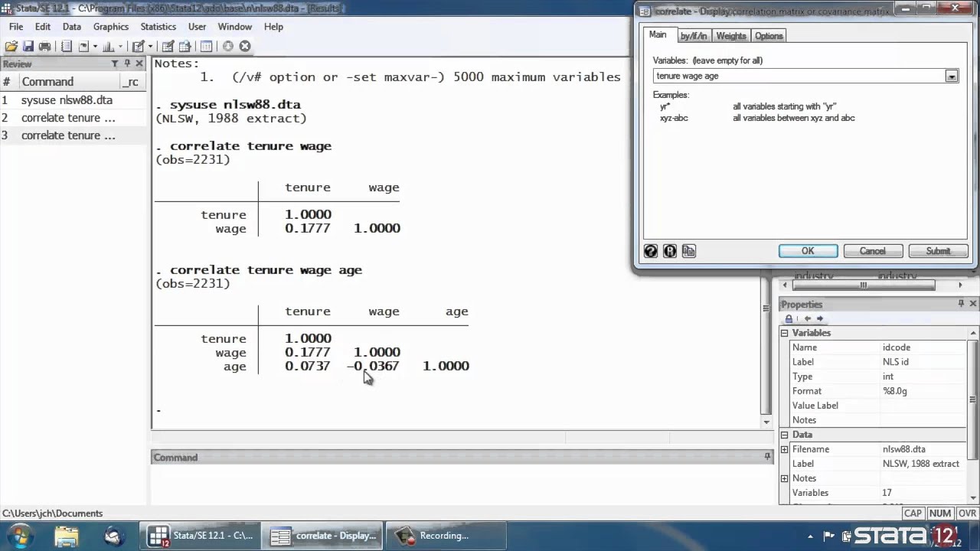Open the Viewer toolbar icon
Viewport: 980px width, 551px height.
pyautogui.click(x=83, y=46)
